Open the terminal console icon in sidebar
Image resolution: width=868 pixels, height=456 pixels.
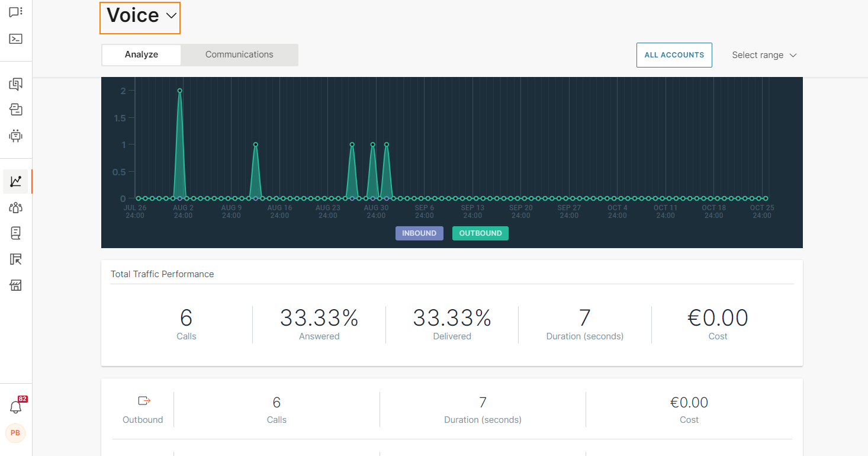[x=15, y=39]
